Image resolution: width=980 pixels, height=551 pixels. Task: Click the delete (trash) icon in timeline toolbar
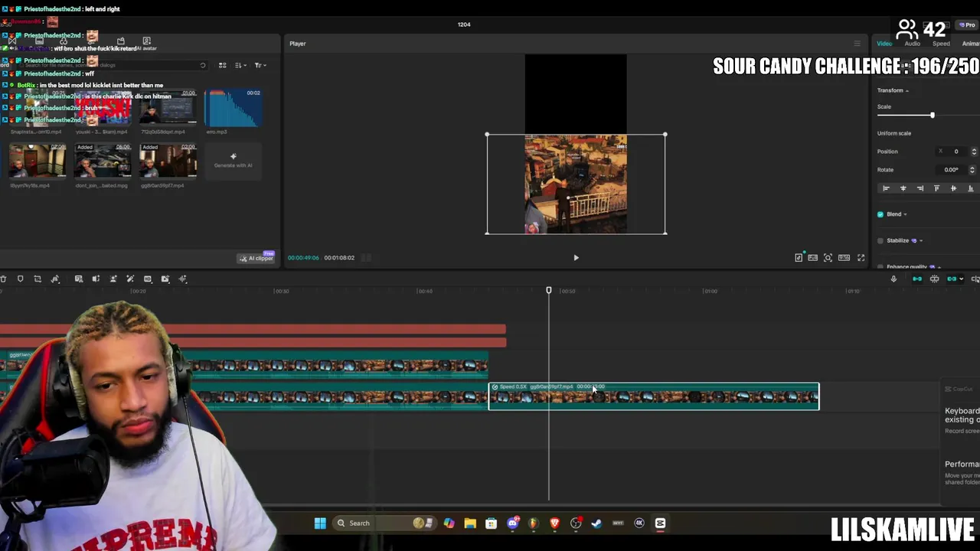click(3, 279)
